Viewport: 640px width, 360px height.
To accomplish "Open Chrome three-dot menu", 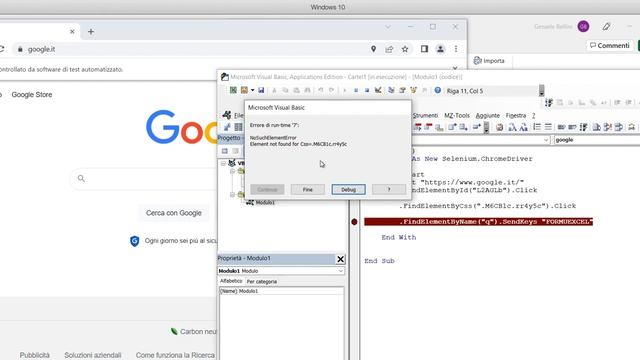I will tap(456, 49).
